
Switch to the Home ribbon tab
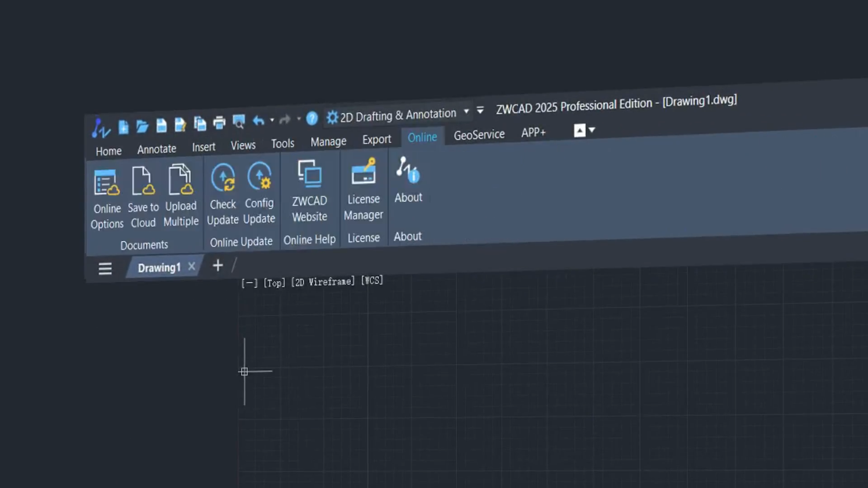click(108, 151)
